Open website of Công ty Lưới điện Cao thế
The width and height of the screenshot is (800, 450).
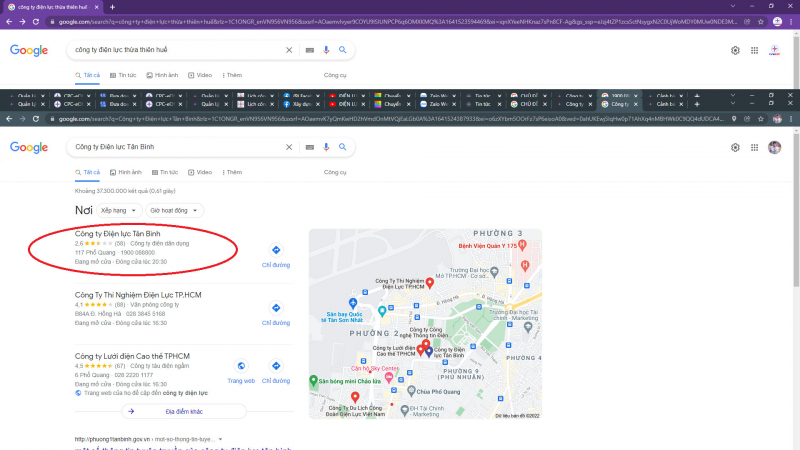[x=241, y=366]
